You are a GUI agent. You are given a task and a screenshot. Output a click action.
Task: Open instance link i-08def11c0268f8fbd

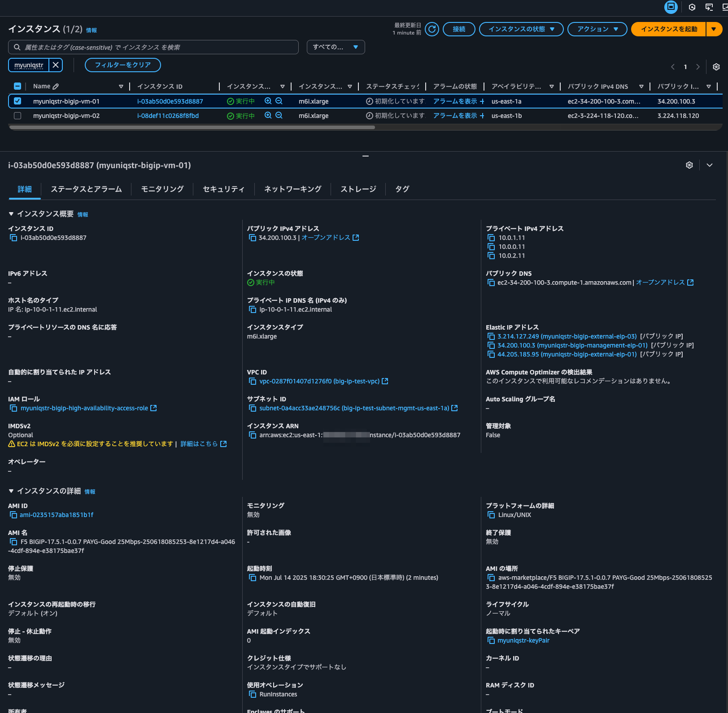(168, 116)
